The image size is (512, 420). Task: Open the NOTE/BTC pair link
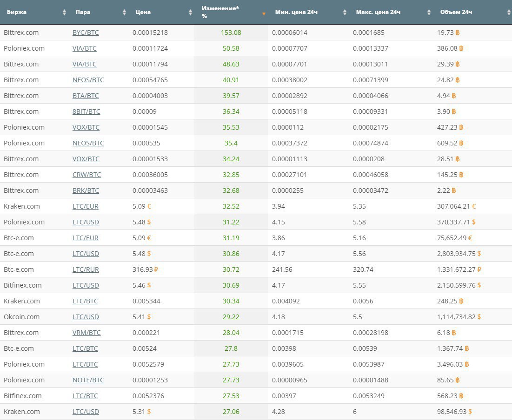88,380
